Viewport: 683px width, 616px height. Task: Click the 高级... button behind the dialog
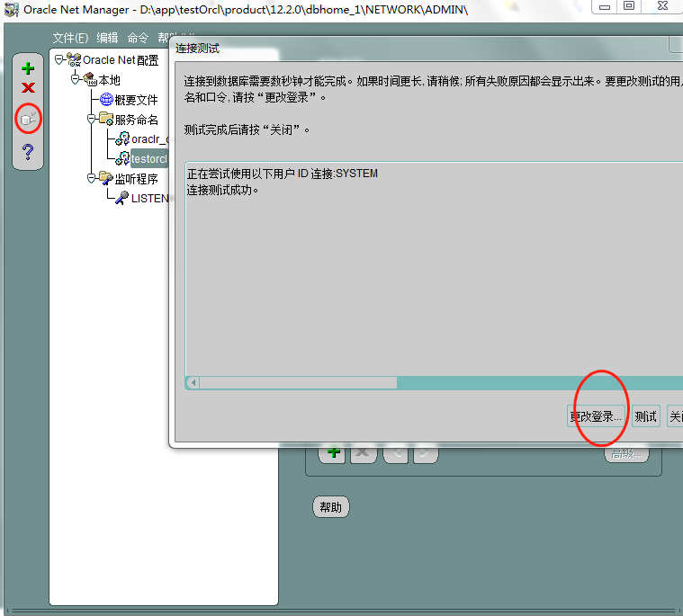pyautogui.click(x=626, y=453)
